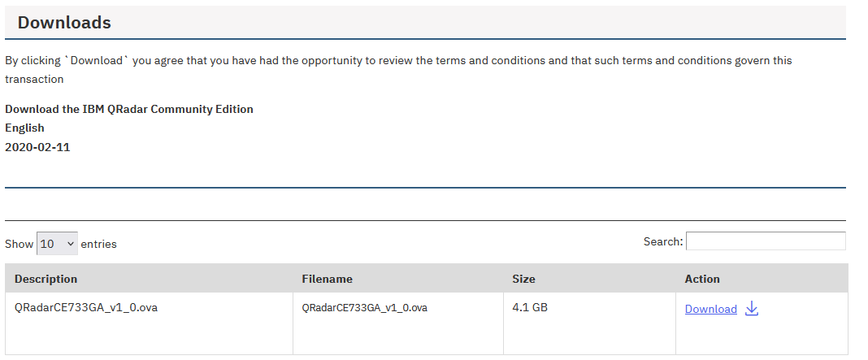The image size is (868, 360).
Task: Open the Show entries count dropdown
Action: pyautogui.click(x=57, y=244)
